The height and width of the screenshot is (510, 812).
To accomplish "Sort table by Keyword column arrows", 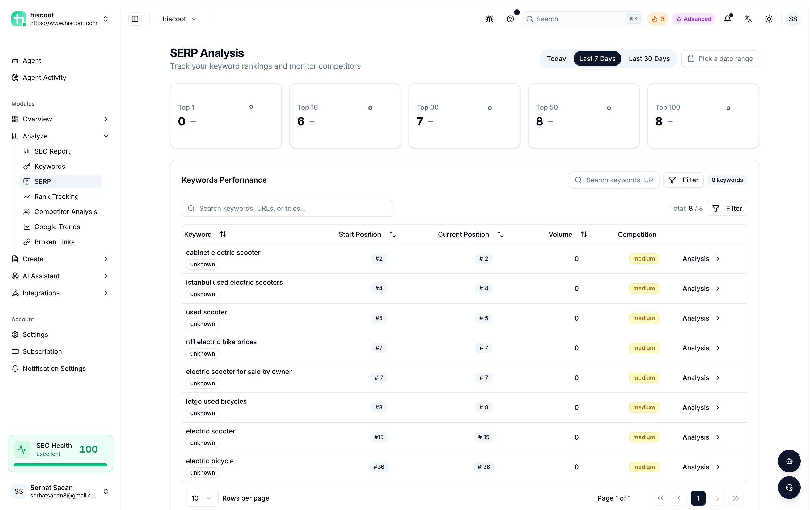I will 223,234.
